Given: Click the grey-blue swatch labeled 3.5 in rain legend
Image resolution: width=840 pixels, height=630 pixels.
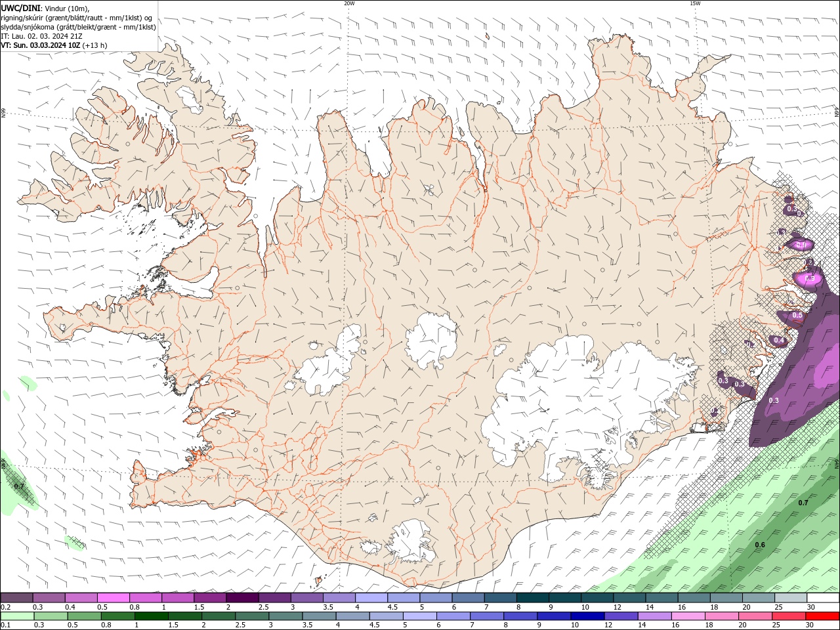Looking at the screenshot, I should tap(319, 616).
